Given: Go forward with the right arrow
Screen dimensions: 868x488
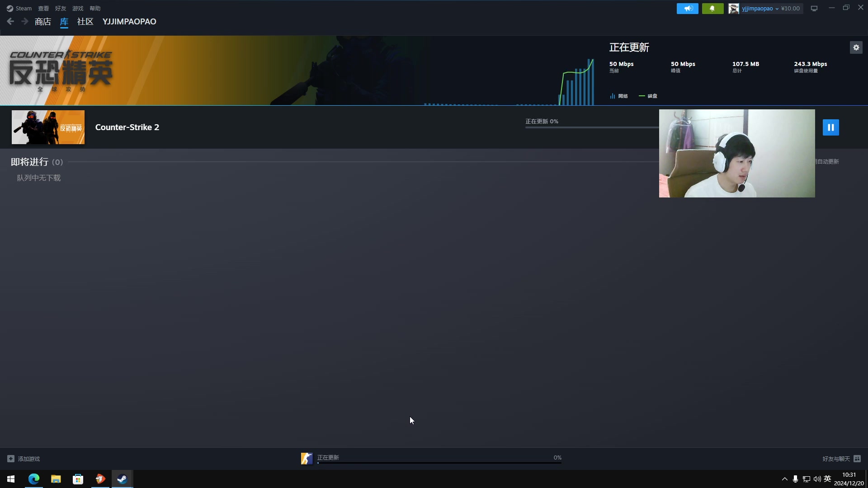Looking at the screenshot, I should coord(25,21).
